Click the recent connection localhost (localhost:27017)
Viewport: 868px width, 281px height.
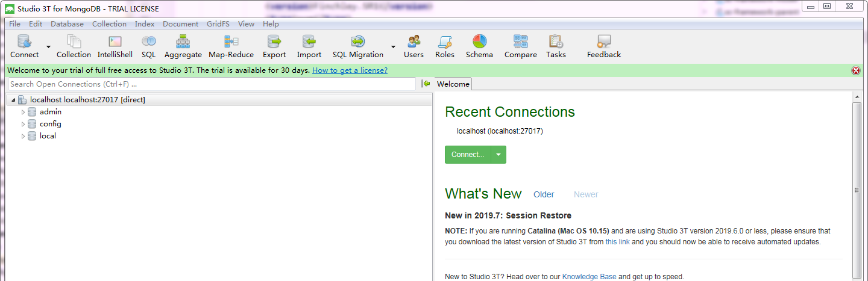tap(500, 131)
